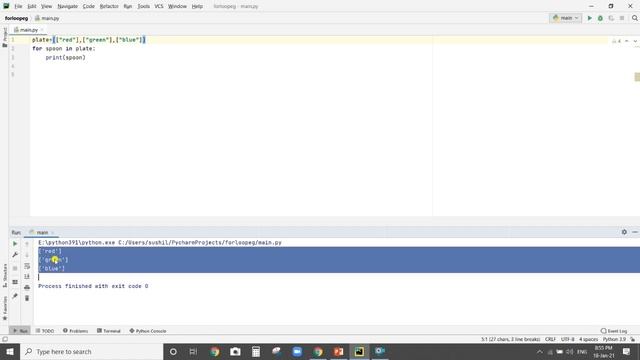Toggle soft-wrap in the Run console
This screenshot has width=640, height=360.
coord(27,266)
